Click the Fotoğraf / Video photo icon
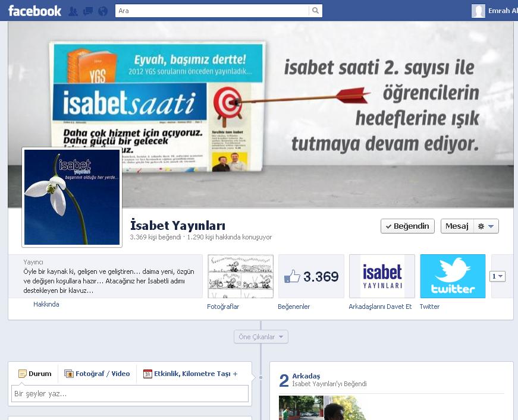Screen dimensions: 518x420 69,374
